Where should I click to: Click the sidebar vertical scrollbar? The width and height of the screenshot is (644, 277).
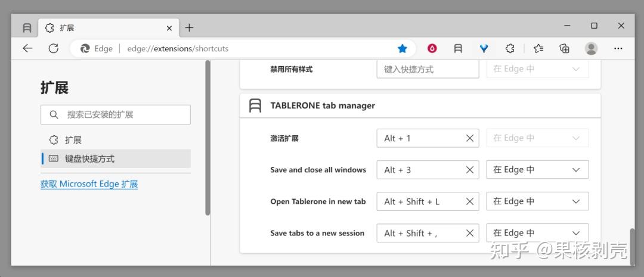click(x=208, y=138)
